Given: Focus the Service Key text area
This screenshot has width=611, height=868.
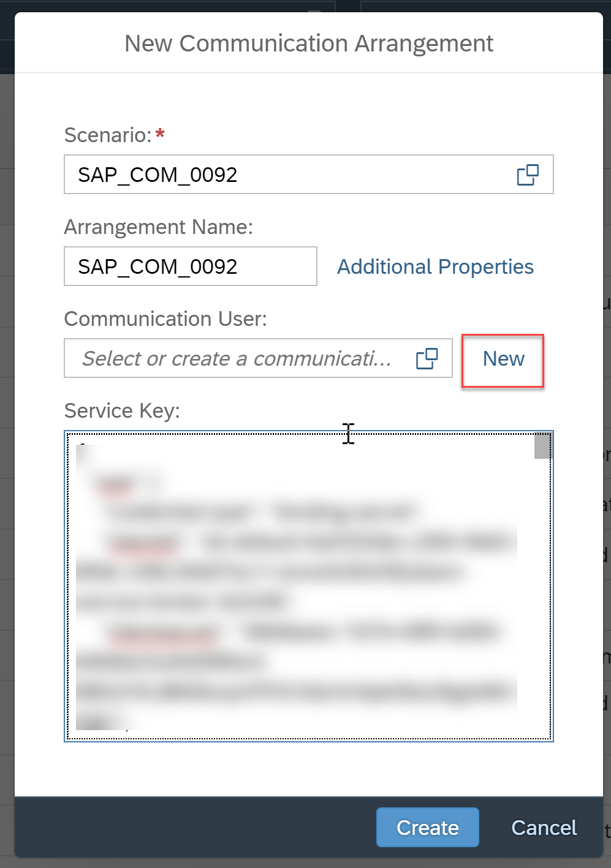Looking at the screenshot, I should point(308,586).
